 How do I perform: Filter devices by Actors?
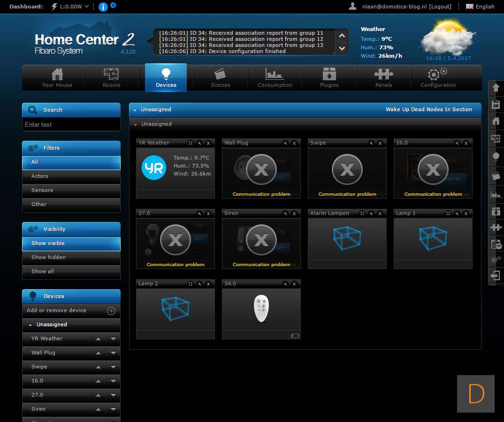71,176
